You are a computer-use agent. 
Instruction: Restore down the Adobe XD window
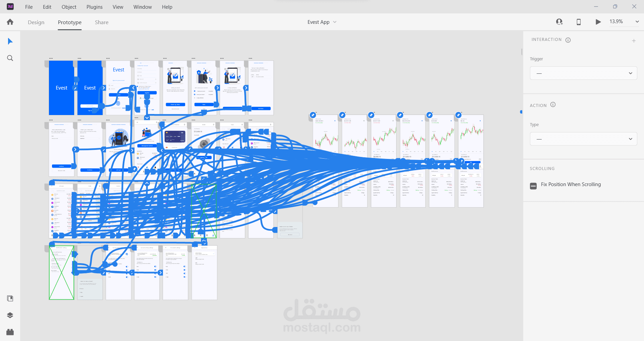tap(615, 7)
